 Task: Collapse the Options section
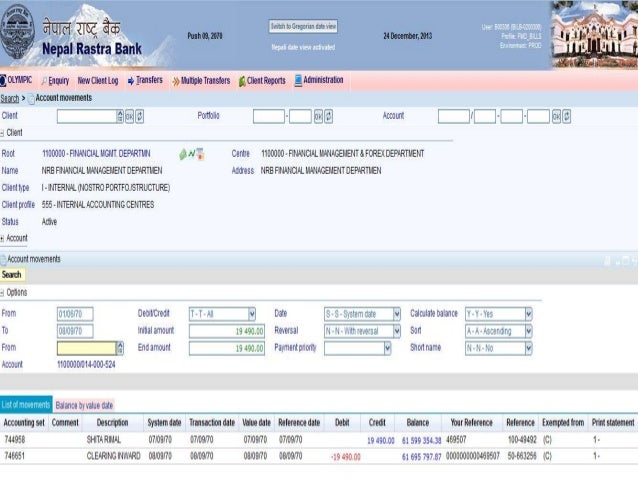click(2, 293)
